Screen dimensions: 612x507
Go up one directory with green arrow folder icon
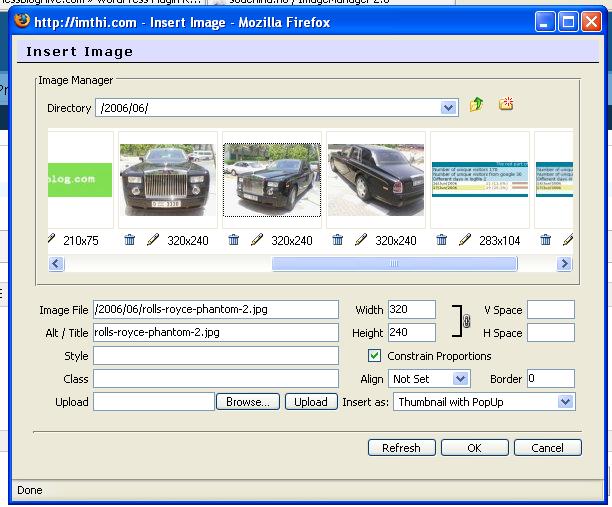(x=476, y=105)
